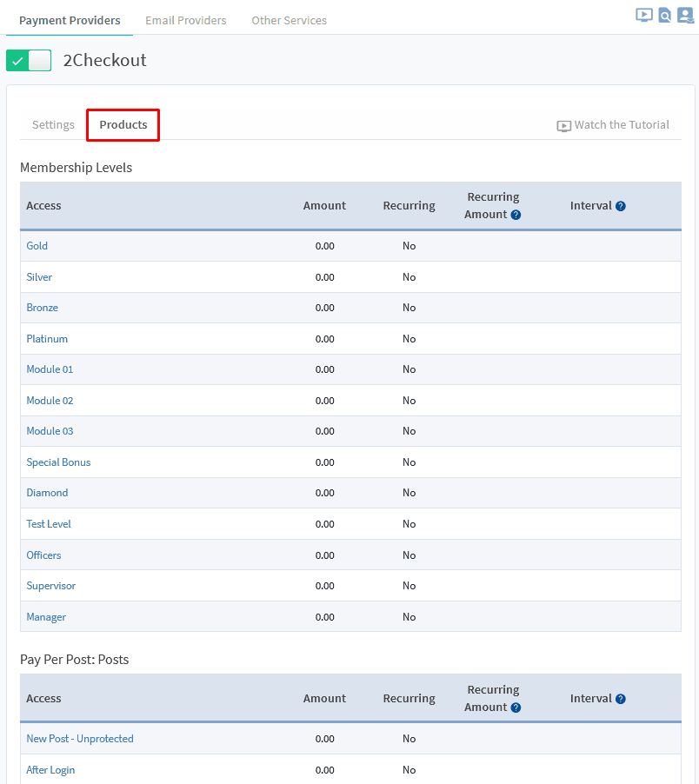Open the Diamond membership level

coord(47,493)
